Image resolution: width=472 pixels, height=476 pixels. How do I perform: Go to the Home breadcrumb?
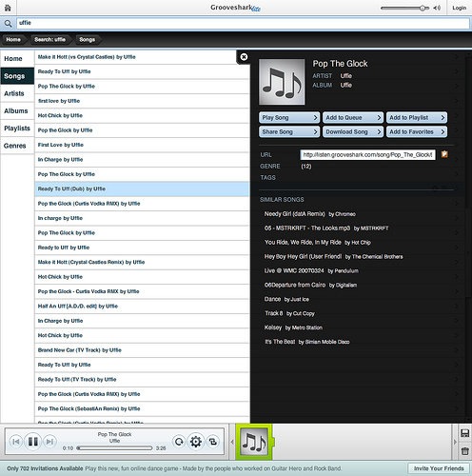point(13,40)
